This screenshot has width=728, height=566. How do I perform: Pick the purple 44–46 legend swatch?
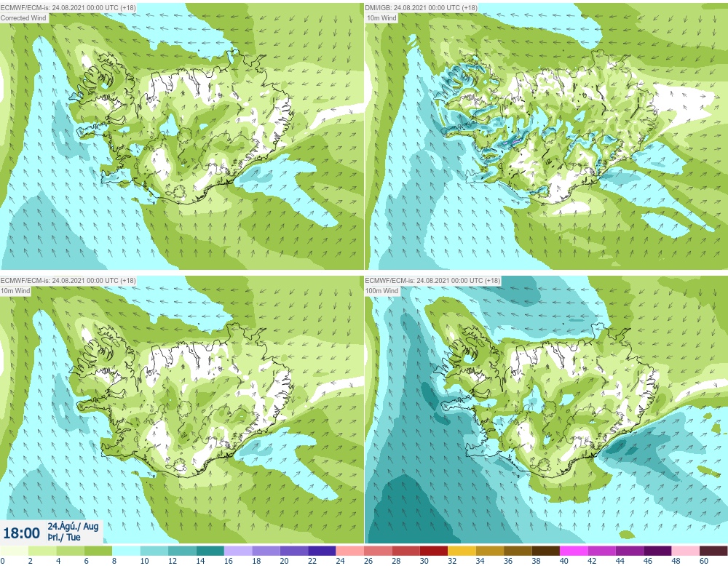click(630, 551)
